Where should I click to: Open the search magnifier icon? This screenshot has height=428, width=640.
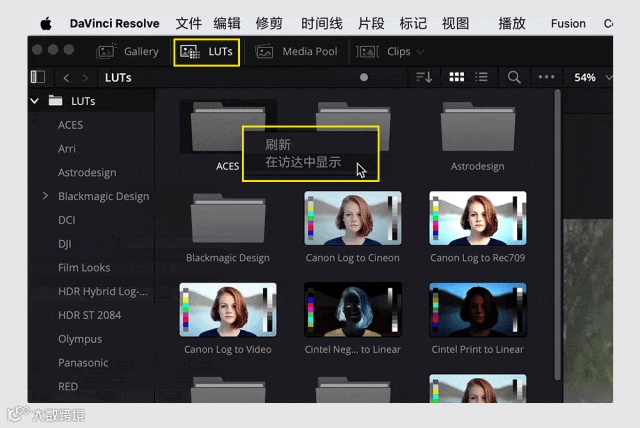514,77
